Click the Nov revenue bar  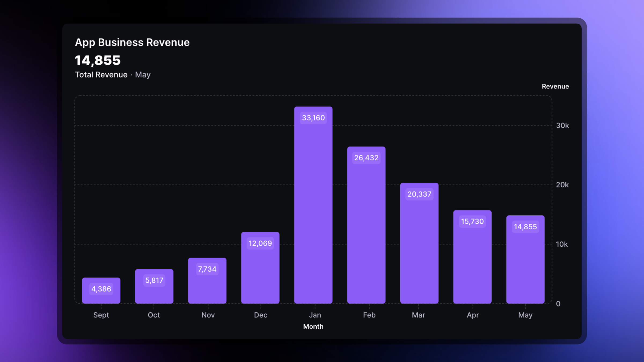pos(207,280)
